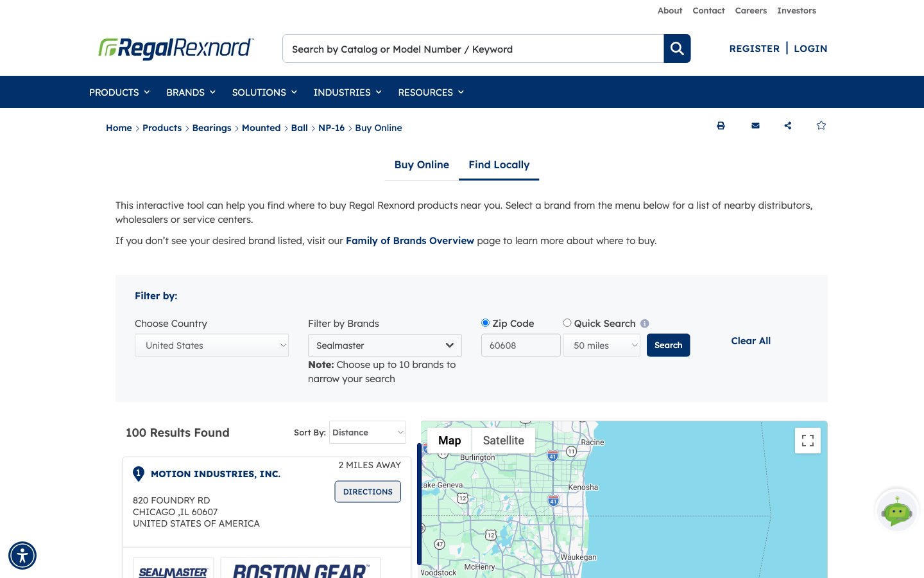Toggle fullscreen map view
Viewport: 924px width, 578px height.
(x=808, y=441)
